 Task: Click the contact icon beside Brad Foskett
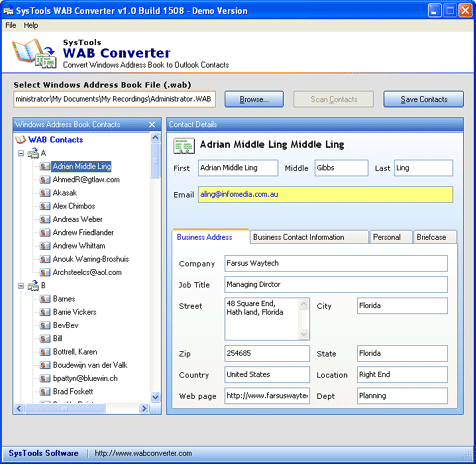[45, 391]
